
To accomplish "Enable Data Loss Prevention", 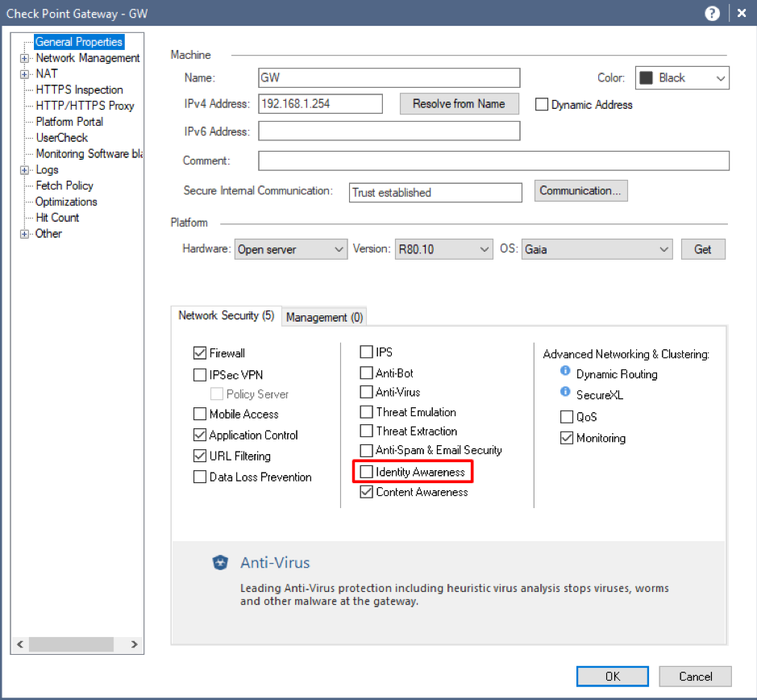I will [199, 477].
